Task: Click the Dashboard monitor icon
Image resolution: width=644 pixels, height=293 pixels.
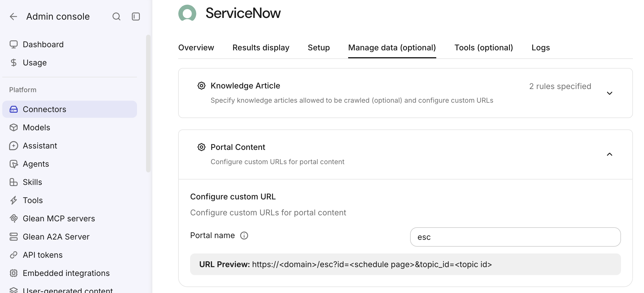Action: tap(14, 44)
